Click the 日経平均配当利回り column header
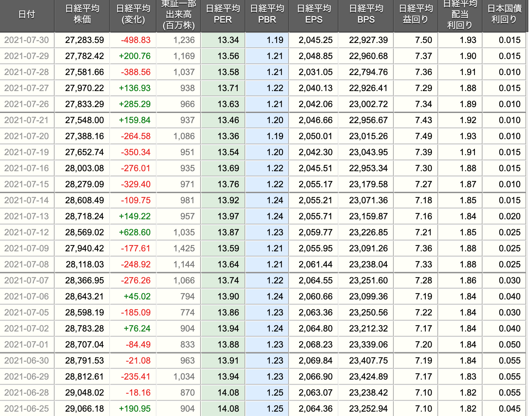The width and height of the screenshot is (532, 416). (x=460, y=15)
